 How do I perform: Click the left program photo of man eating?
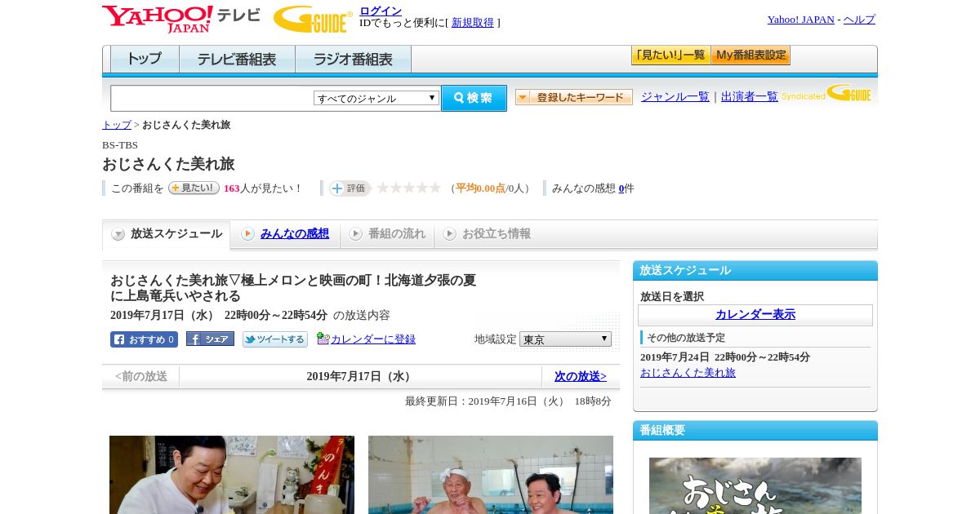232,475
